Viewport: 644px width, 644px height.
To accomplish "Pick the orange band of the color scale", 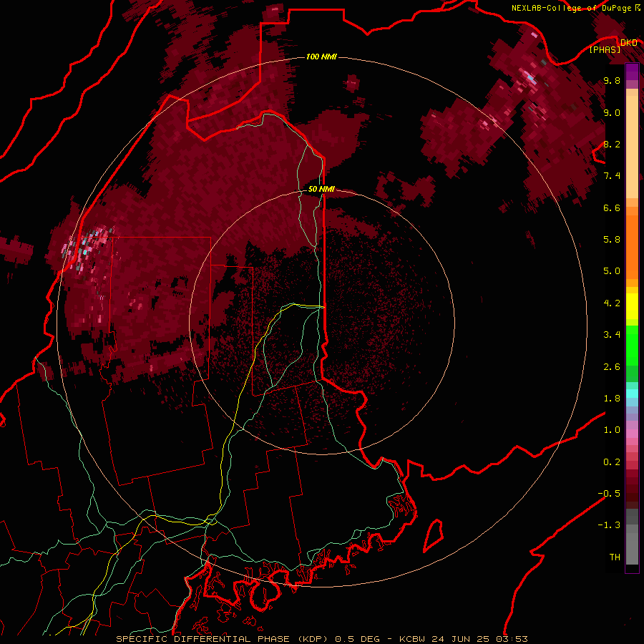I will click(632, 248).
